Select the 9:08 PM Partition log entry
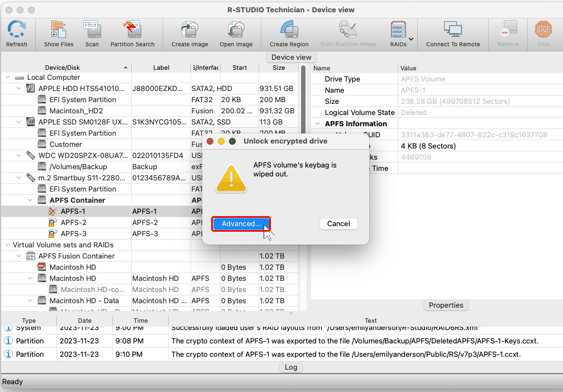Screen dimensions: 563x392 [281, 341]
